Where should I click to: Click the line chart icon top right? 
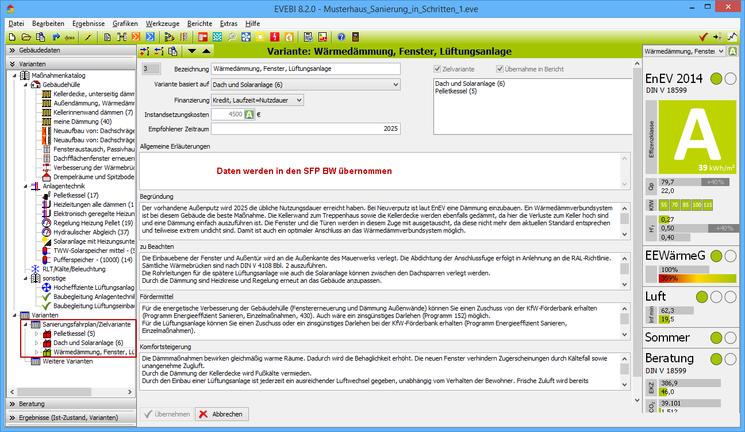point(732,37)
